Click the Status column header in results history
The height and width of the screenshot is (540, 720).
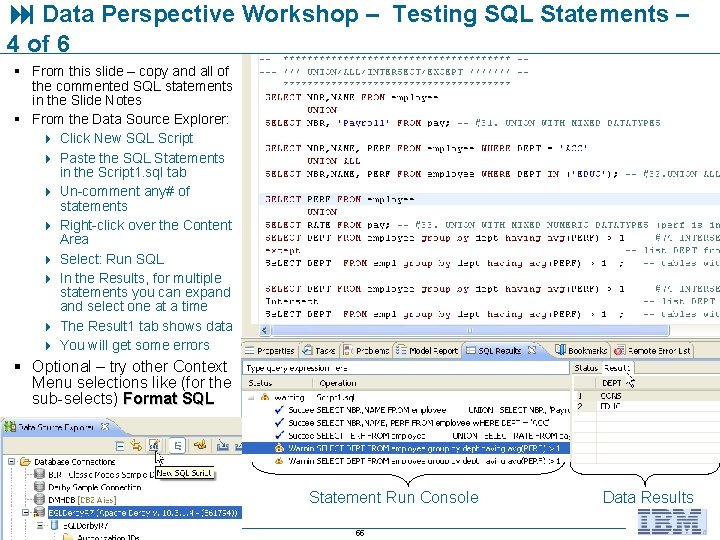pos(260,383)
